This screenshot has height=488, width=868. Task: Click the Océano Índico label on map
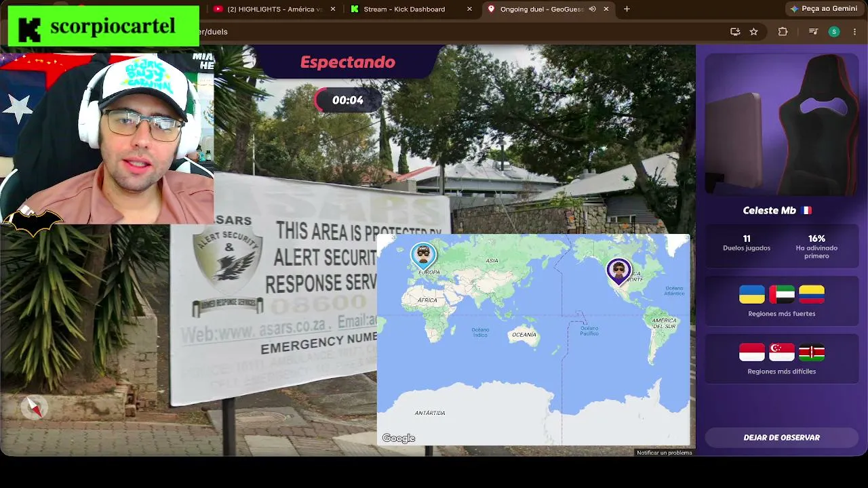(x=480, y=332)
